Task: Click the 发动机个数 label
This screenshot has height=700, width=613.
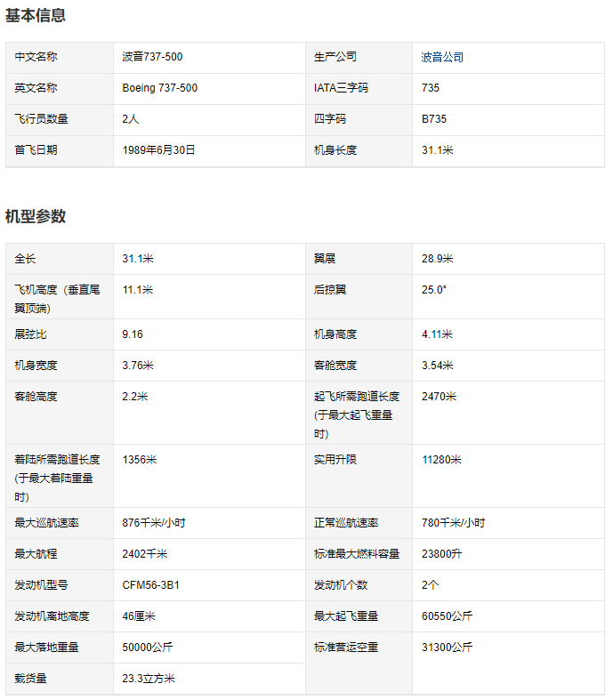Action: 341,585
